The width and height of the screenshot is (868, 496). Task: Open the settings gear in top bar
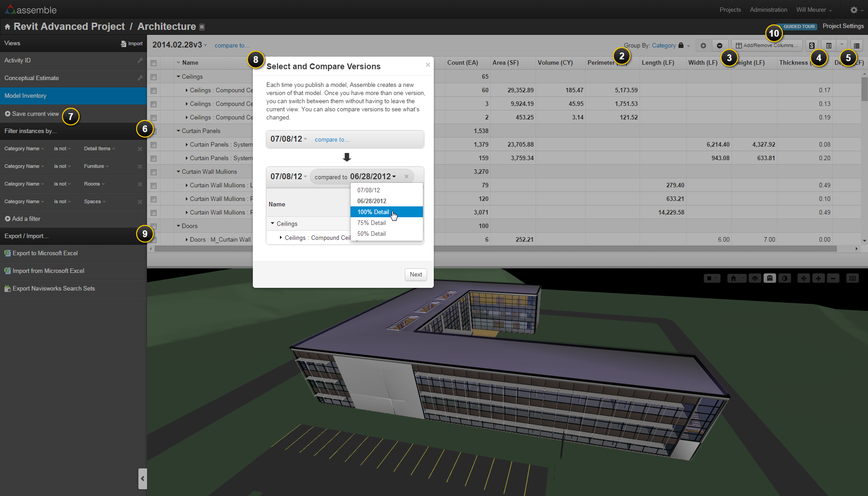854,10
